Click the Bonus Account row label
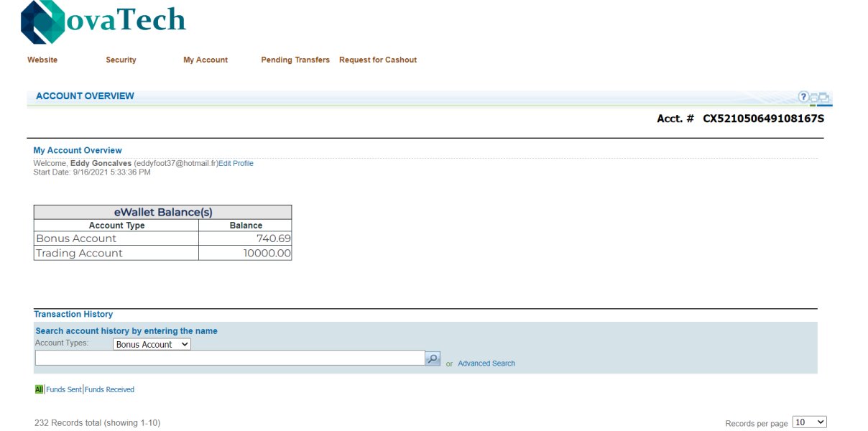The width and height of the screenshot is (868, 431). [x=76, y=238]
